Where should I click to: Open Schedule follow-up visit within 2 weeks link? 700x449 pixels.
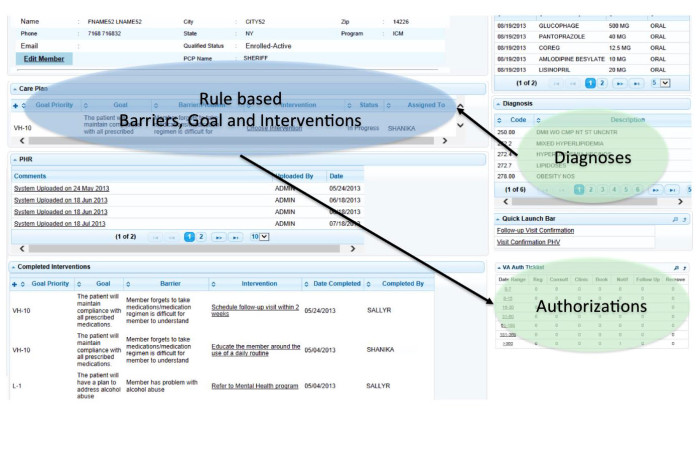pos(255,310)
